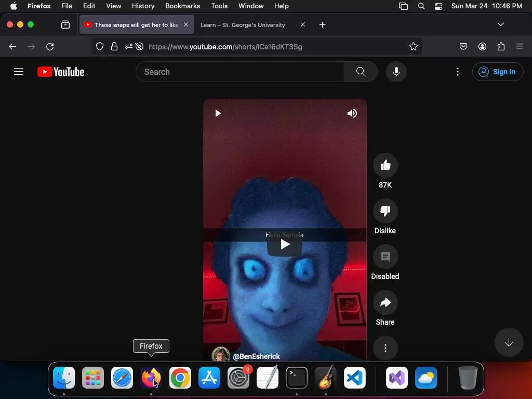Open Control Center in menu bar

click(x=438, y=6)
